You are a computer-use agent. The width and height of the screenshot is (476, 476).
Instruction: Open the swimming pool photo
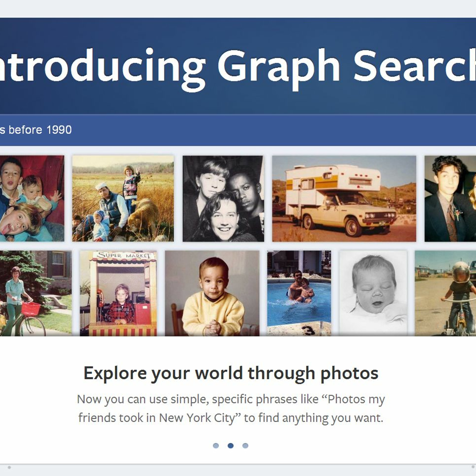(299, 293)
